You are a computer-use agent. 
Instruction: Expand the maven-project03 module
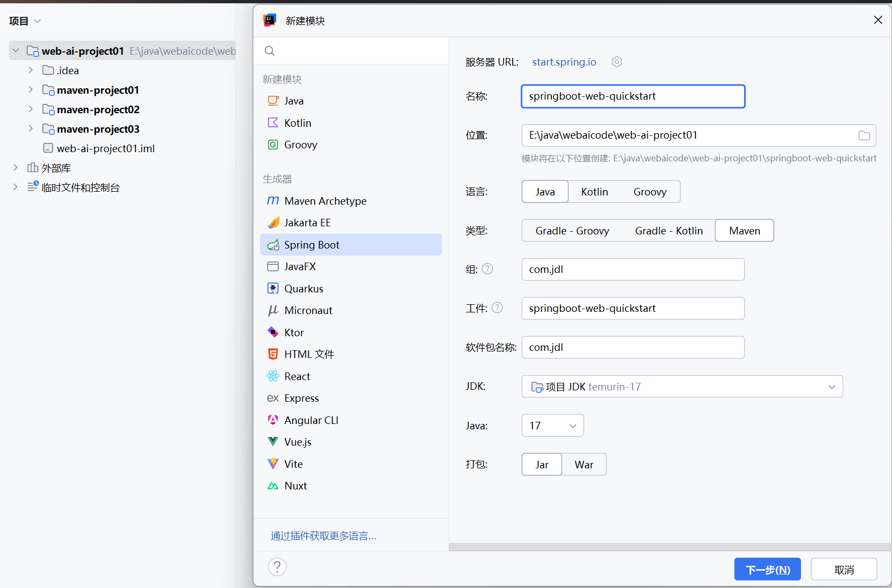(x=31, y=128)
